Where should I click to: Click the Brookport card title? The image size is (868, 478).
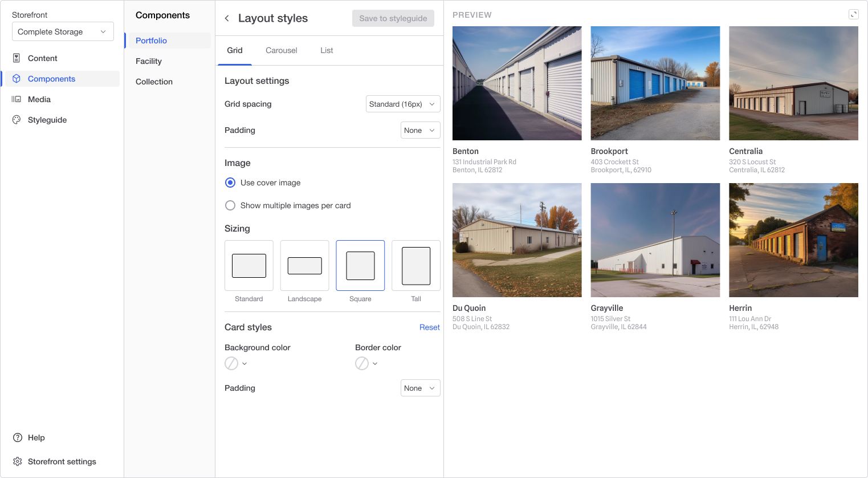609,151
